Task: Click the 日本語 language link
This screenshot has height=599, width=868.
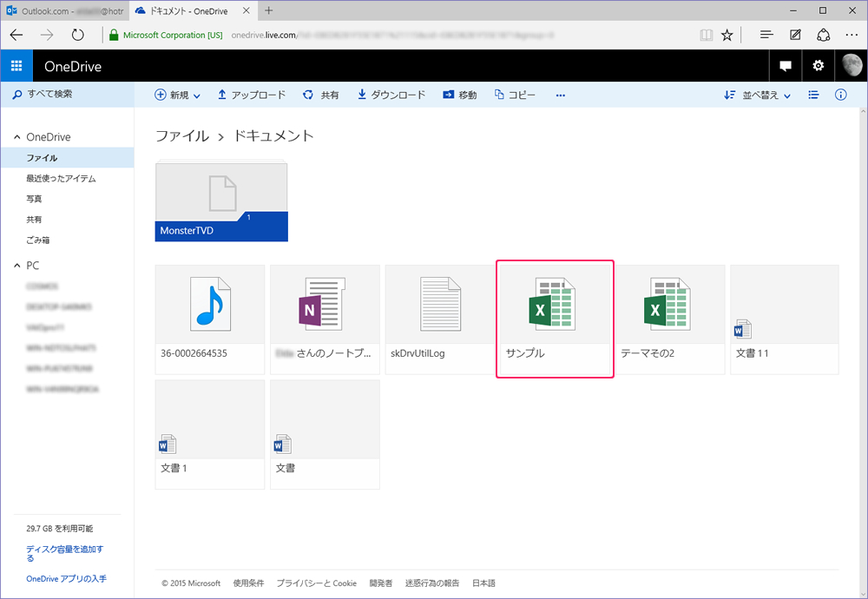Action: tap(483, 583)
